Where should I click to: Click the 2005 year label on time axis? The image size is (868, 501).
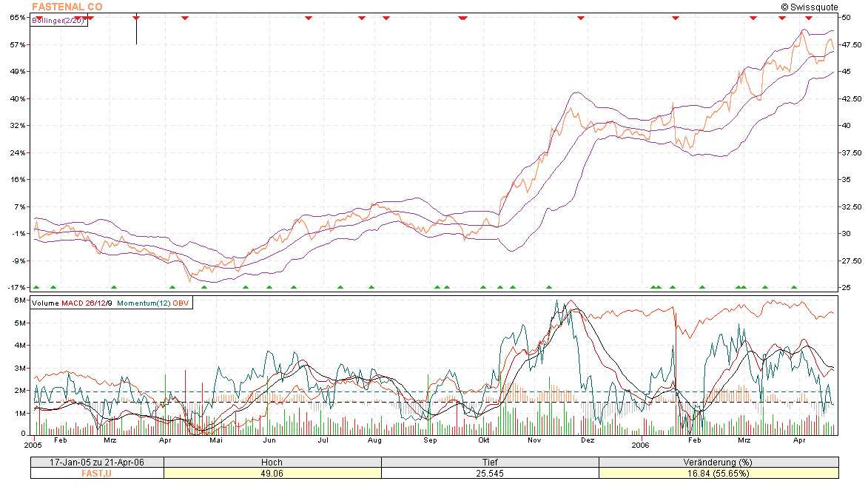(34, 444)
